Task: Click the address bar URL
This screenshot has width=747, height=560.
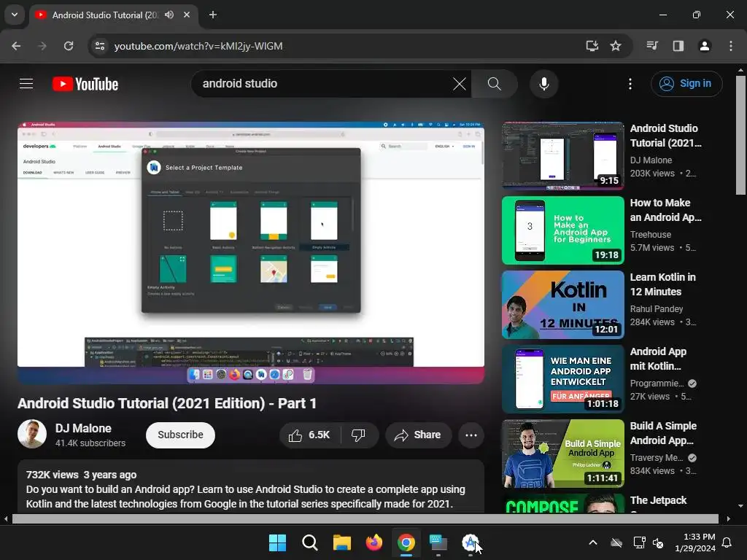Action: 198,46
